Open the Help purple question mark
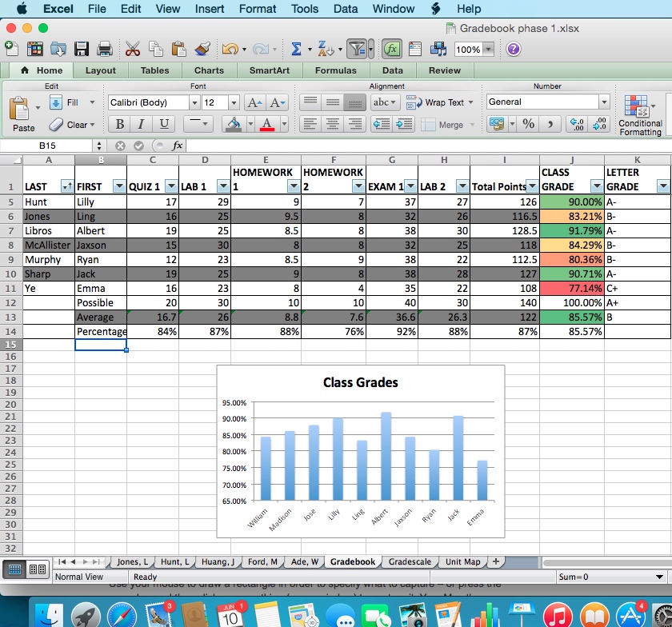Image resolution: width=672 pixels, height=627 pixels. [514, 50]
